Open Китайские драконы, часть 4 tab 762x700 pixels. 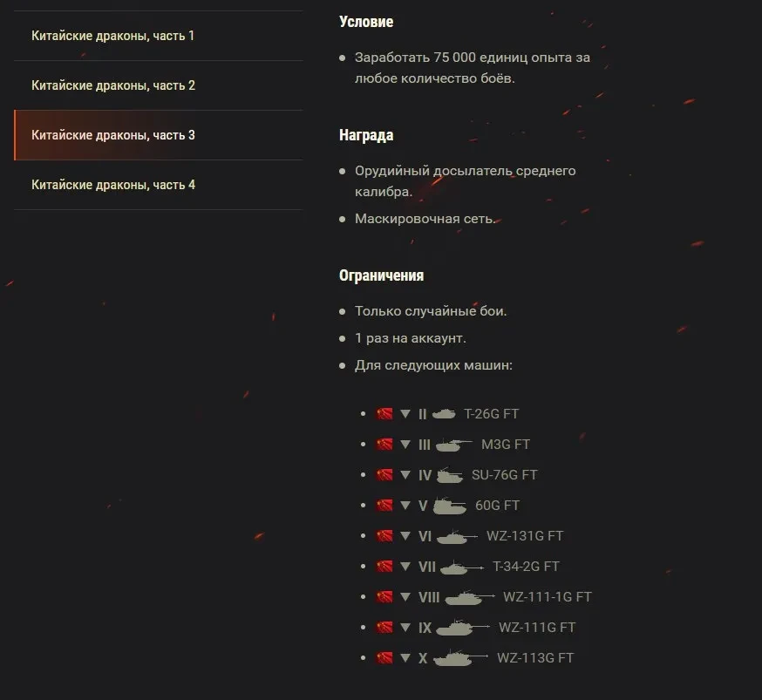click(159, 185)
